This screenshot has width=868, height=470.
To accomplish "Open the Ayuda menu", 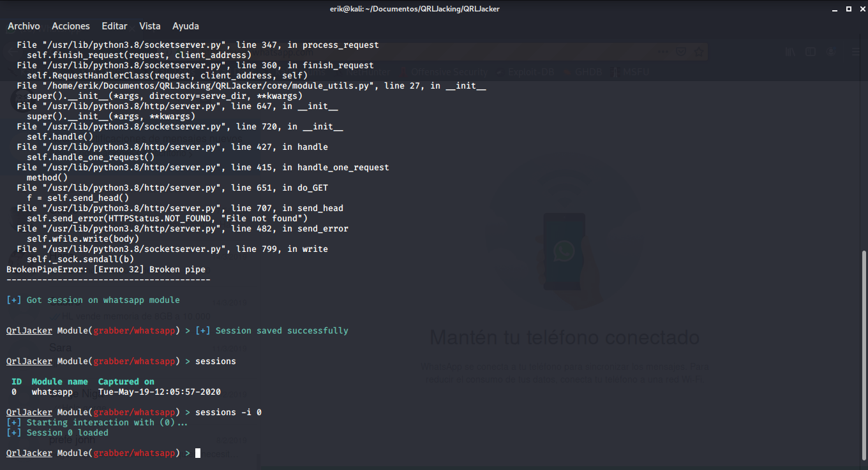I will [186, 26].
